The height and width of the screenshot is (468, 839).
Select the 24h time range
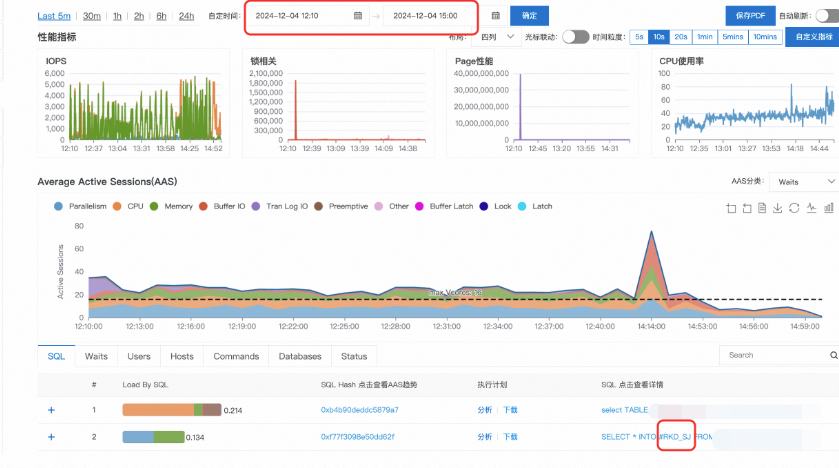coord(186,16)
